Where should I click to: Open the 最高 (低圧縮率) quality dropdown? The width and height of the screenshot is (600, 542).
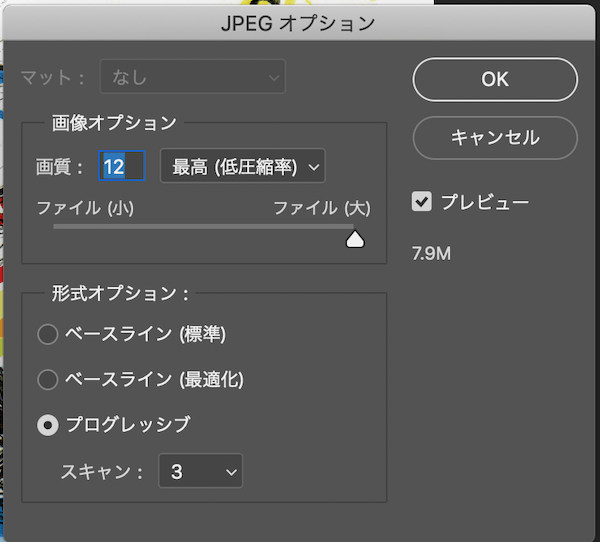click(243, 166)
